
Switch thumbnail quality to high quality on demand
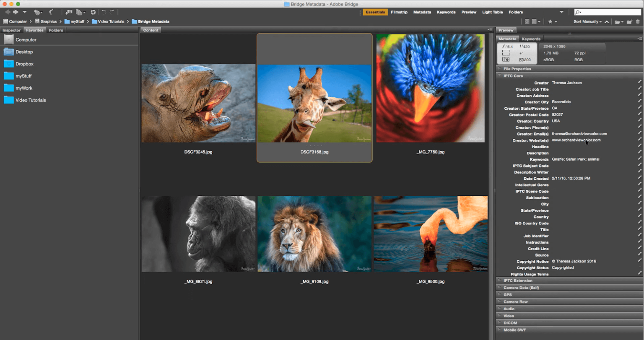click(x=535, y=22)
